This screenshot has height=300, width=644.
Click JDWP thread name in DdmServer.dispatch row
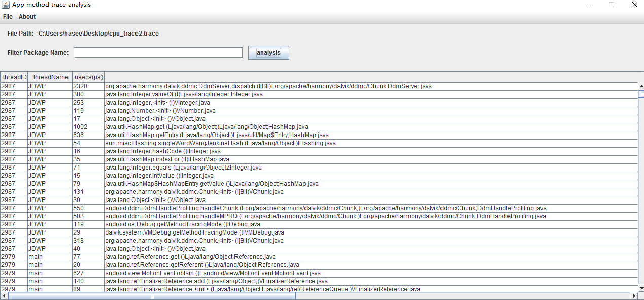(x=50, y=86)
